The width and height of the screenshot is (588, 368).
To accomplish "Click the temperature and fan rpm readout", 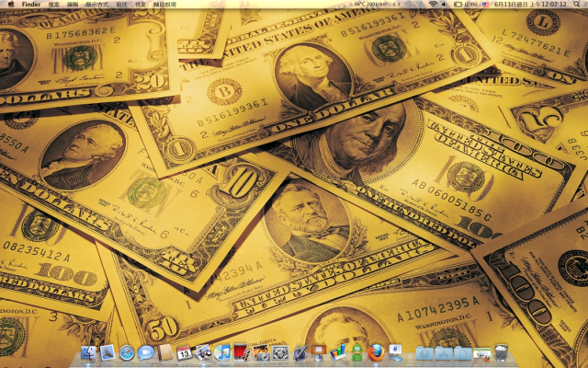I will point(370,4).
